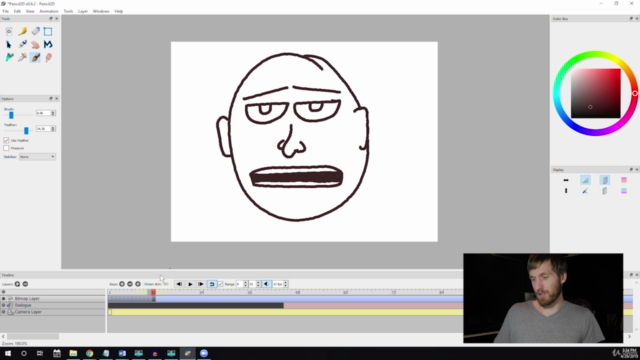The width and height of the screenshot is (640, 360).
Task: Toggle the Use Feather checkbox
Action: click(6, 140)
